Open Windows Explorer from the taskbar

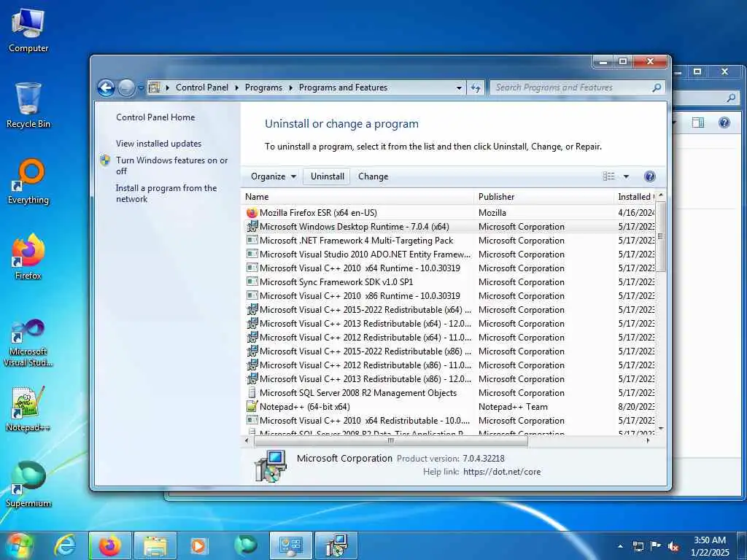coord(155,545)
